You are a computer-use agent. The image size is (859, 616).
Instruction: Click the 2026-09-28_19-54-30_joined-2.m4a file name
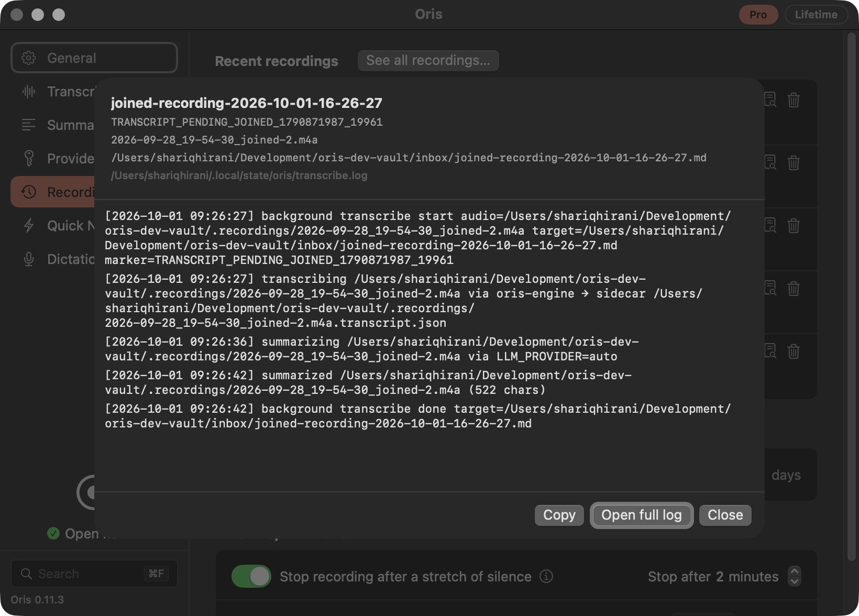pyautogui.click(x=214, y=140)
